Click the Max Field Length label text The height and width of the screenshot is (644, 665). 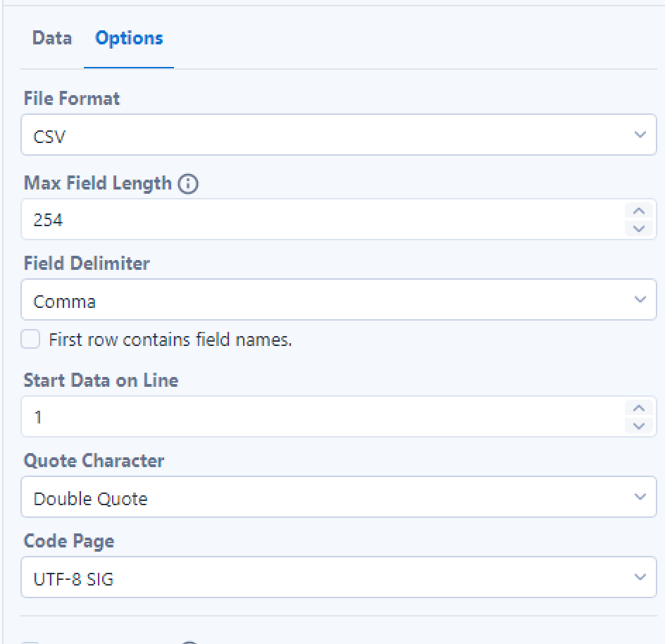98,184
